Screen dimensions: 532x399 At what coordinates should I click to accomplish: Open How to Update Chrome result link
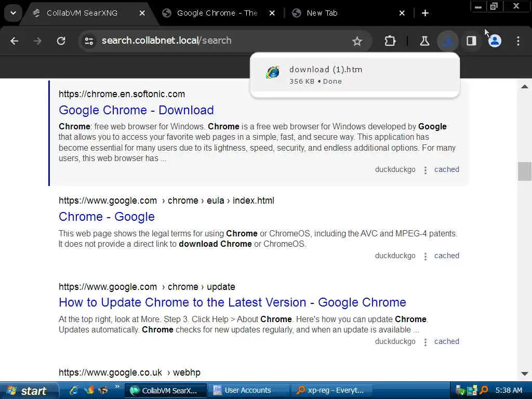coord(232,302)
